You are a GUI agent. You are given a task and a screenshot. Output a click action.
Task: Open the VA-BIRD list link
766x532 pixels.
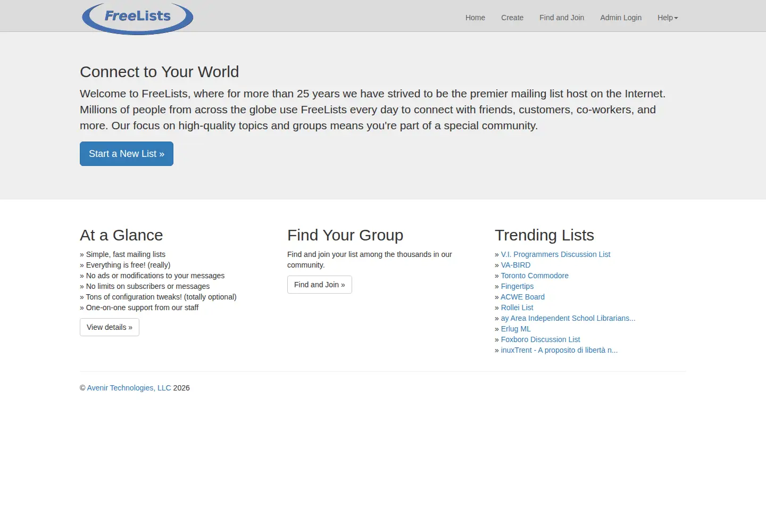tap(515, 265)
